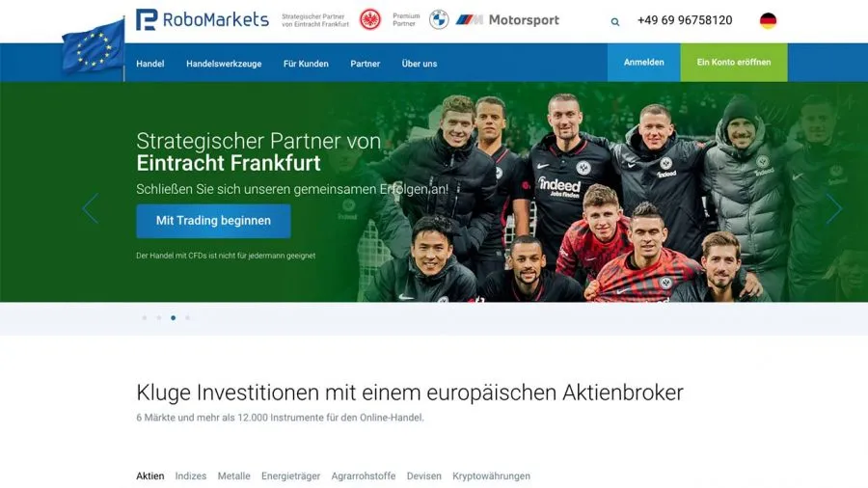Select the second carousel dot
The image size is (868, 488).
pyautogui.click(x=159, y=318)
